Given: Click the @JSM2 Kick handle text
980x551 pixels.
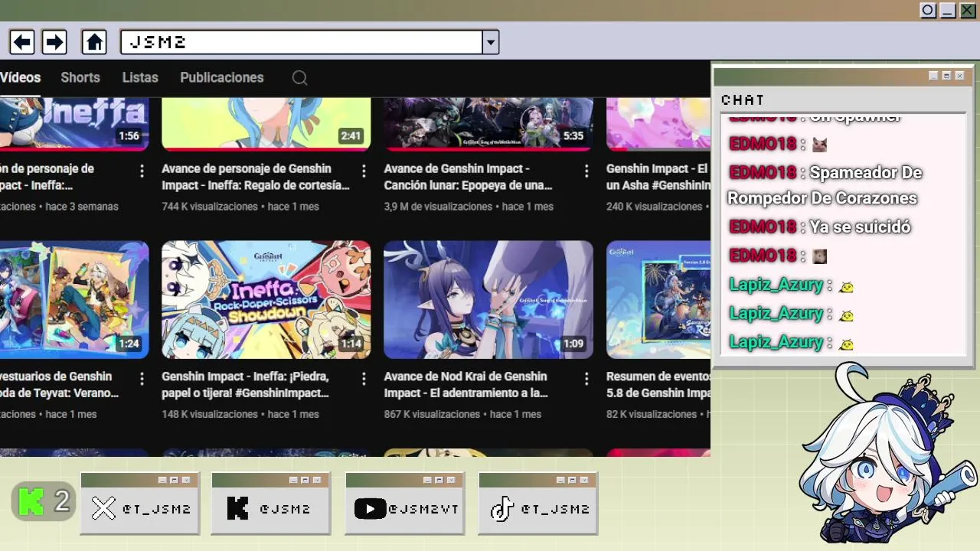Looking at the screenshot, I should click(x=285, y=509).
